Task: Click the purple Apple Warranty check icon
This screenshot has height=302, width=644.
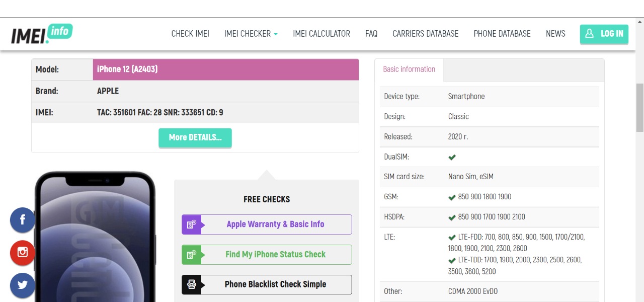Action: 191,224
